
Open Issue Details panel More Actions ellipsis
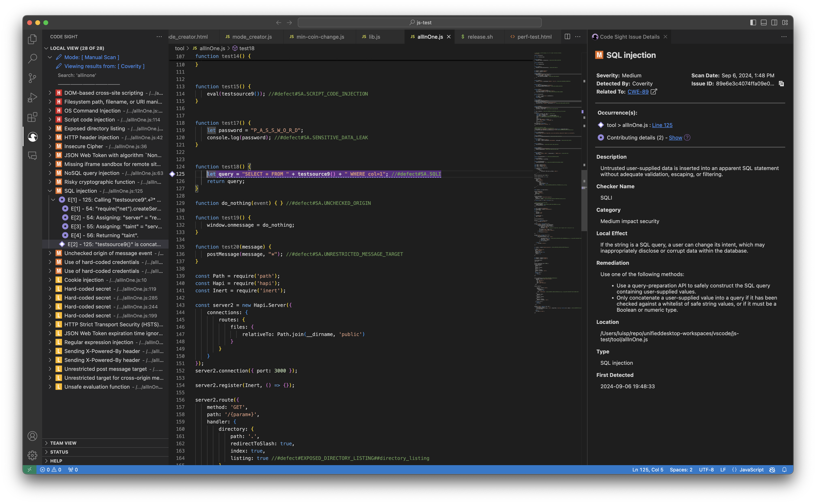[784, 37]
